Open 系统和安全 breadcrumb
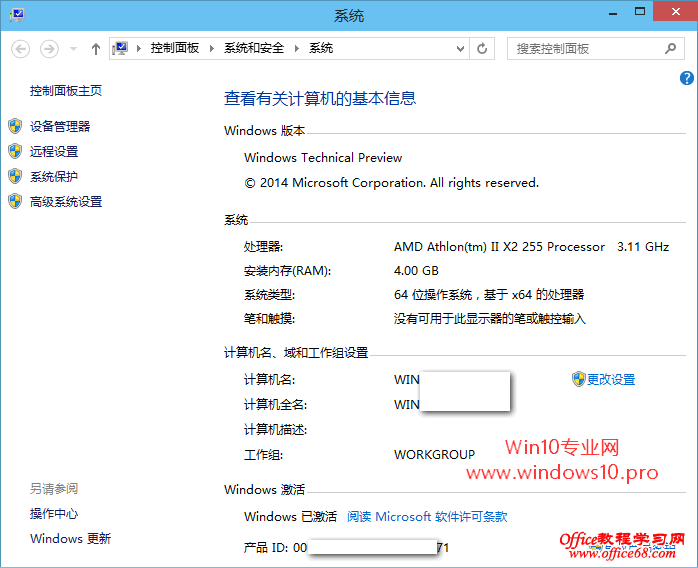This screenshot has width=698, height=568. (x=254, y=48)
